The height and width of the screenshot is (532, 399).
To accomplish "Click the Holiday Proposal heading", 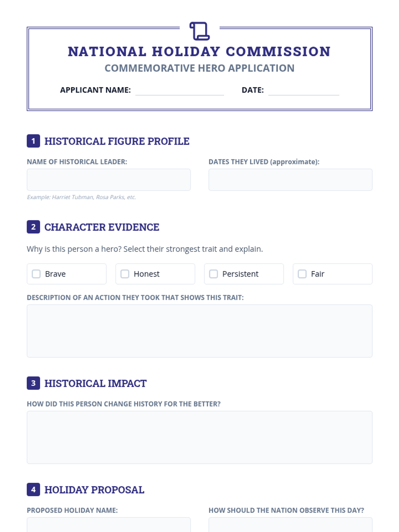I will 94,490.
